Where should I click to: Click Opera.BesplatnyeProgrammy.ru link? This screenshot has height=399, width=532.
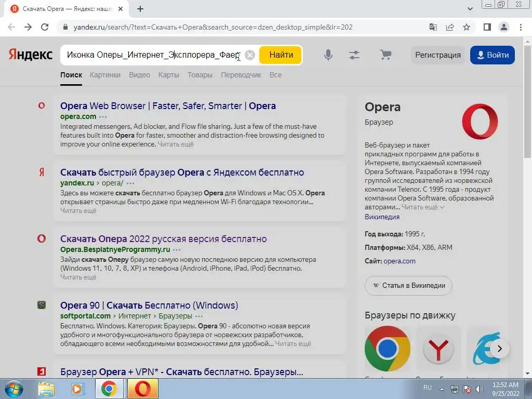tap(115, 249)
